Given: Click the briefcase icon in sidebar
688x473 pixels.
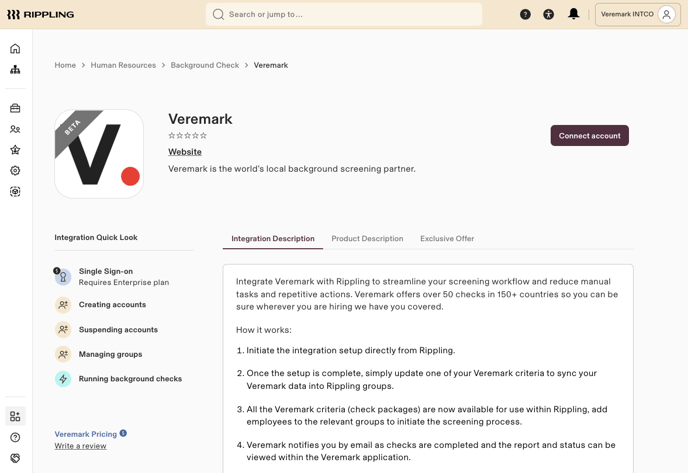Looking at the screenshot, I should [15, 108].
